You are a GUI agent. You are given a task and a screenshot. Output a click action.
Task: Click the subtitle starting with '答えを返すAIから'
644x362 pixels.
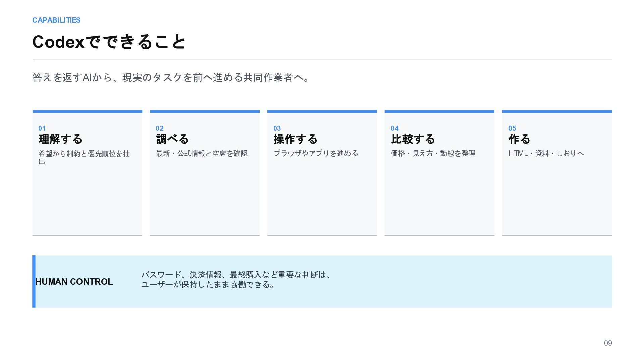tap(170, 78)
